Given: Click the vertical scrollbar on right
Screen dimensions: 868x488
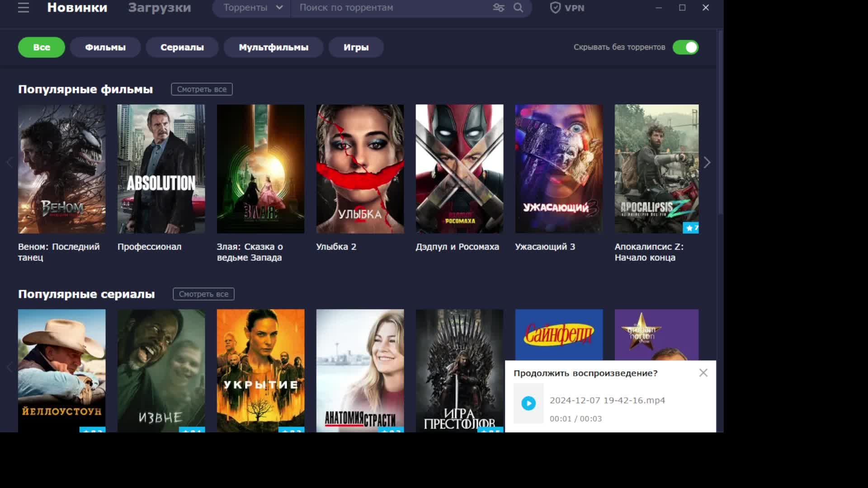Looking at the screenshot, I should click(x=721, y=122).
